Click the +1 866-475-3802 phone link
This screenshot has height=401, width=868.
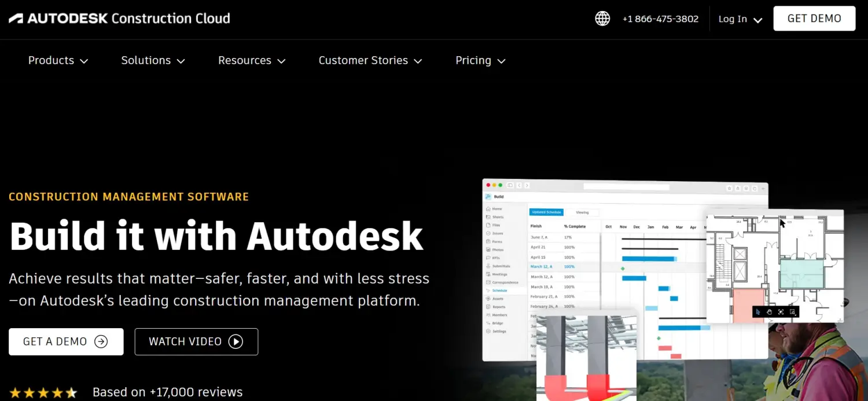(x=660, y=19)
